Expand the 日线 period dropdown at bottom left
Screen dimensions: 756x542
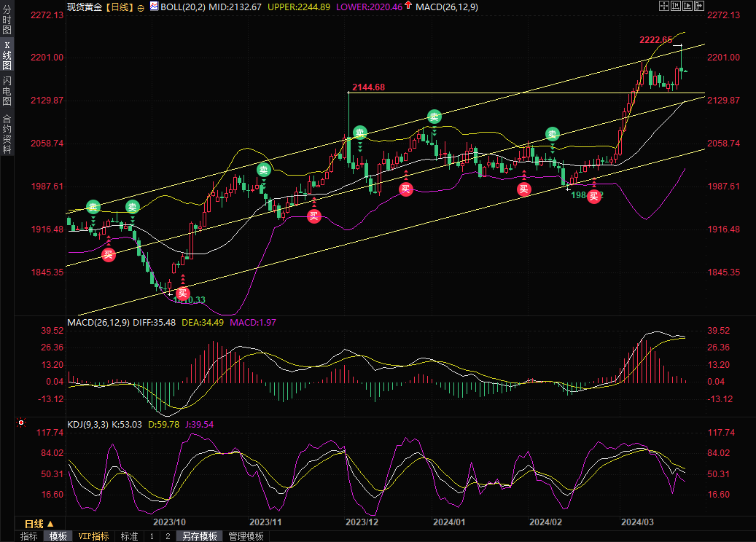tap(39, 524)
